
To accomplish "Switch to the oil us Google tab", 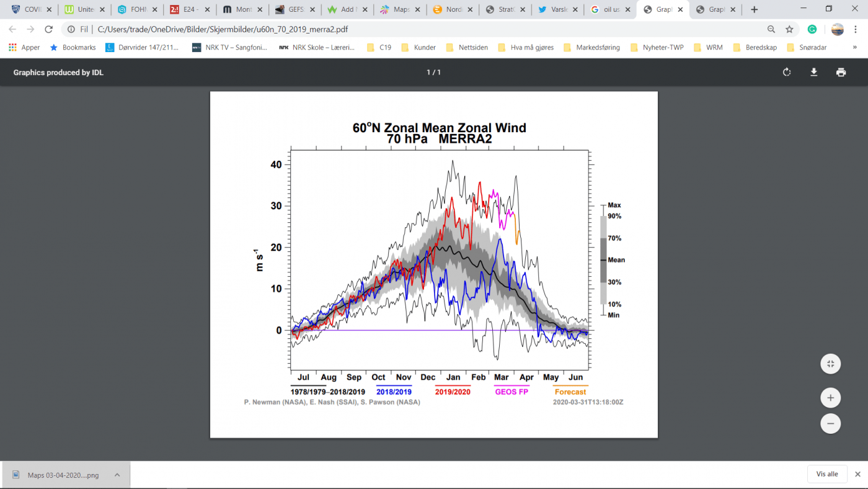I will pyautogui.click(x=609, y=9).
